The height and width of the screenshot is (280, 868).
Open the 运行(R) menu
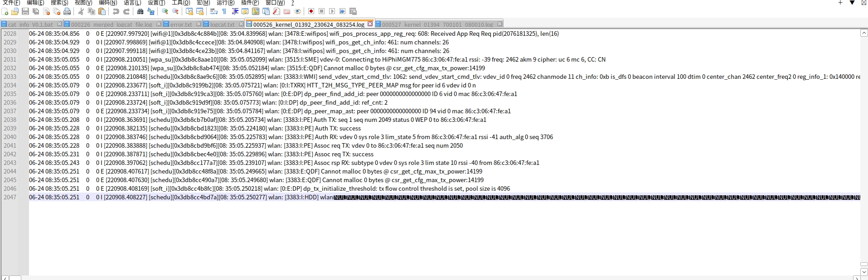pos(225,3)
